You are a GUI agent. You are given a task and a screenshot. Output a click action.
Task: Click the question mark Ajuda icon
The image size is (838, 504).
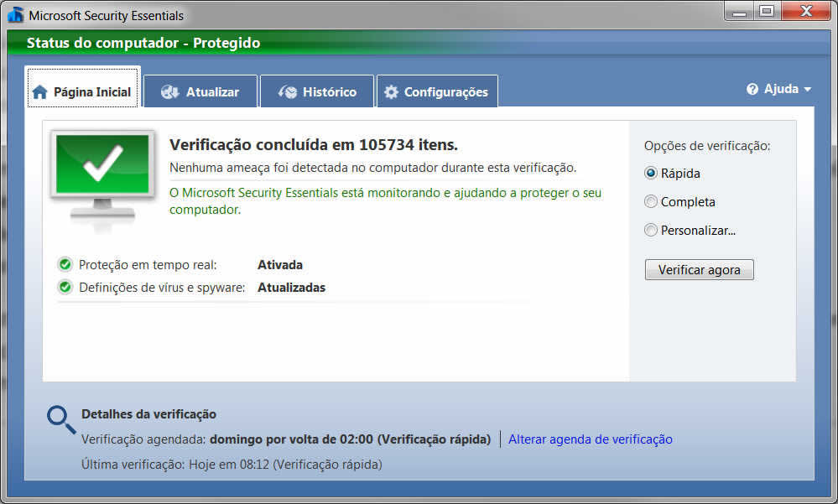752,89
